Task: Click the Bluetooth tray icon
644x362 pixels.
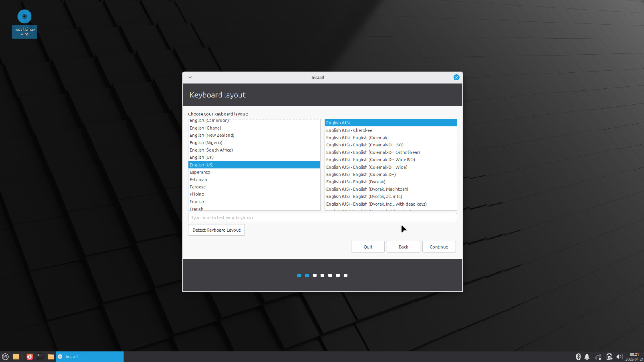Action: [x=578, y=356]
